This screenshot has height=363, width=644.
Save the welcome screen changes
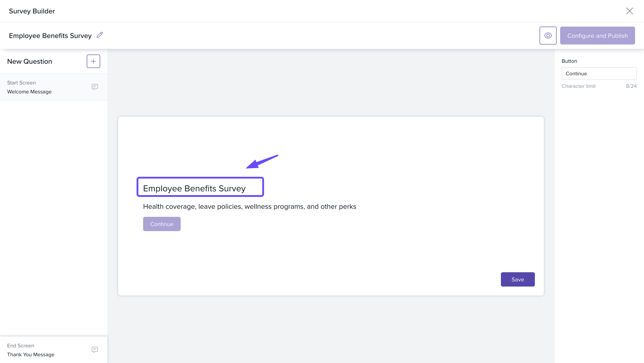517,279
